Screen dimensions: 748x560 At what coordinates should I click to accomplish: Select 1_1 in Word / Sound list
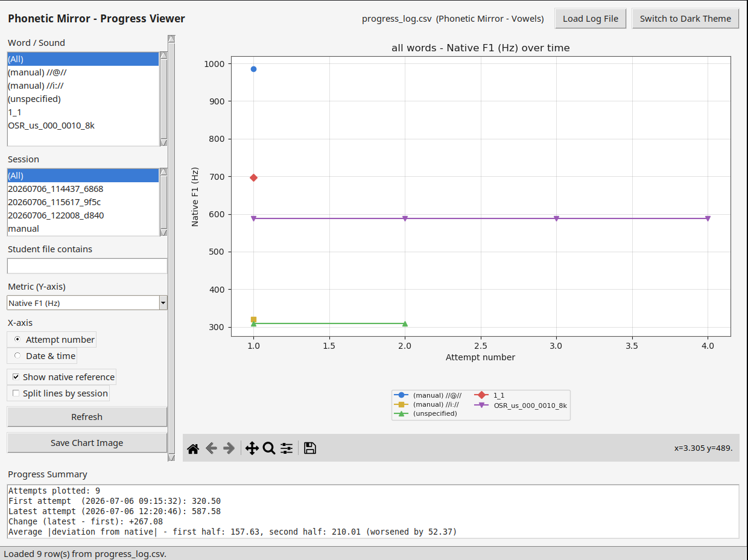pyautogui.click(x=83, y=112)
